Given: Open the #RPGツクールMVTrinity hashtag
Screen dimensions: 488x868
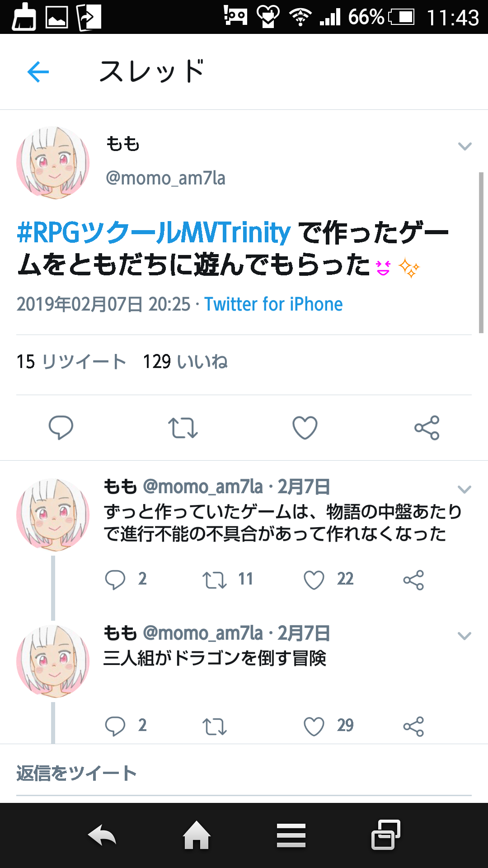Looking at the screenshot, I should (x=154, y=232).
